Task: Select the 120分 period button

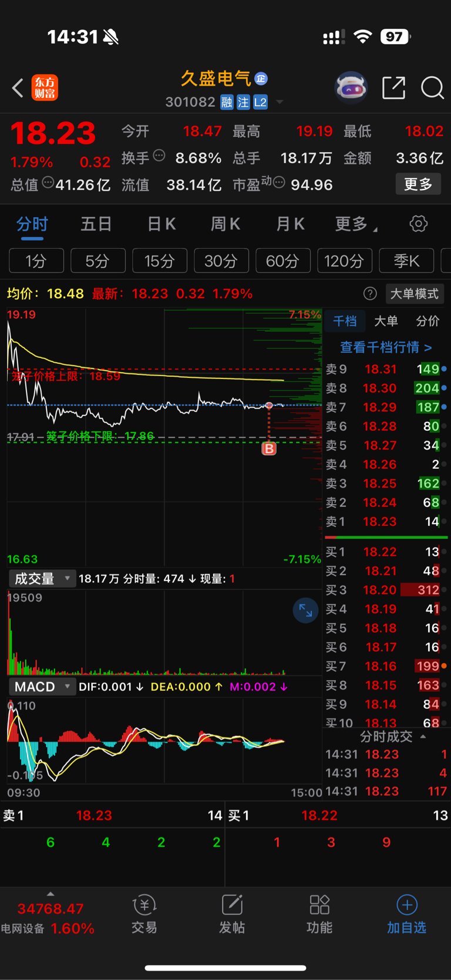Action: pos(345,261)
